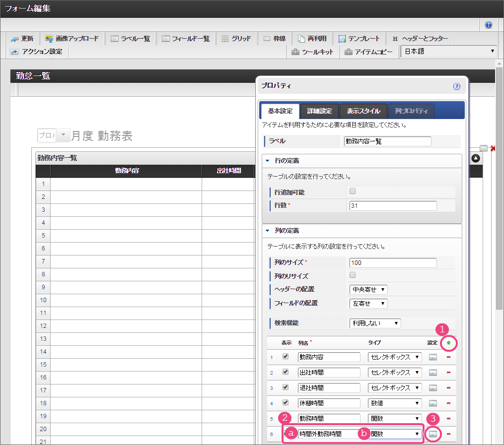Click the 更新 toolbar button
The image size is (504, 445).
[22, 39]
